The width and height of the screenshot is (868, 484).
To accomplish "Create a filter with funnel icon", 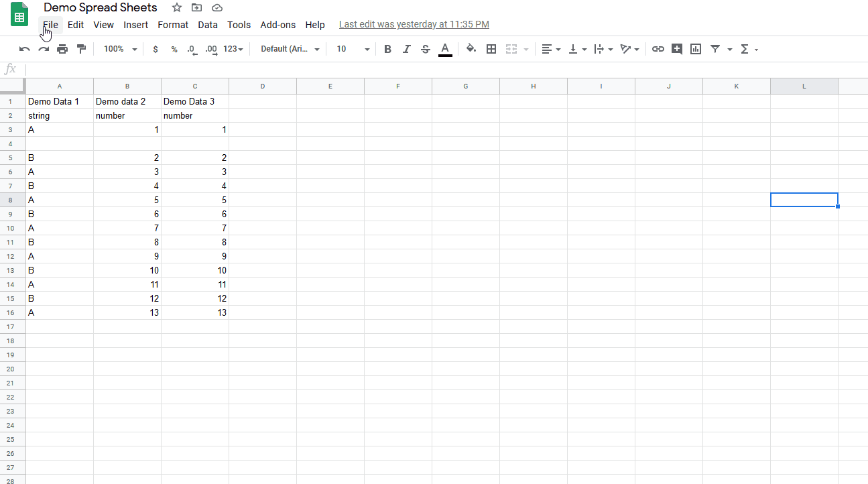I will [715, 49].
